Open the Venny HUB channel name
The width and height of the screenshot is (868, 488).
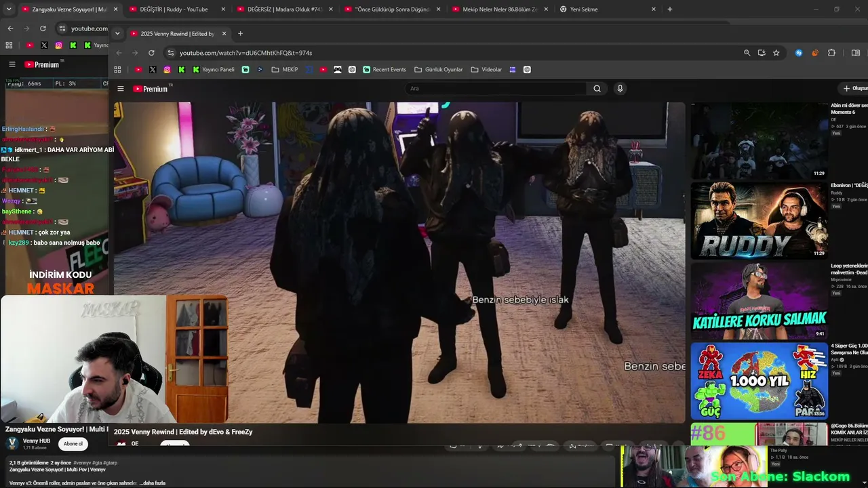pos(37,441)
